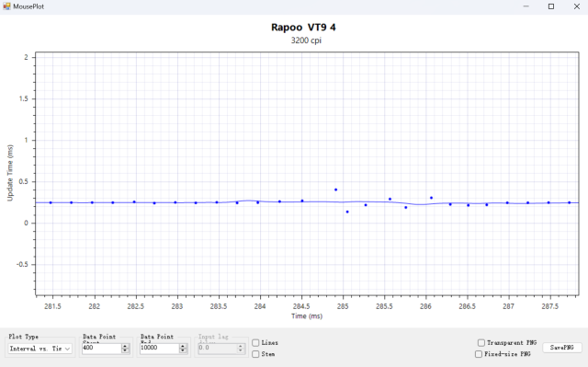Enable the Lines checkbox
This screenshot has height=367, width=588.
(x=255, y=342)
